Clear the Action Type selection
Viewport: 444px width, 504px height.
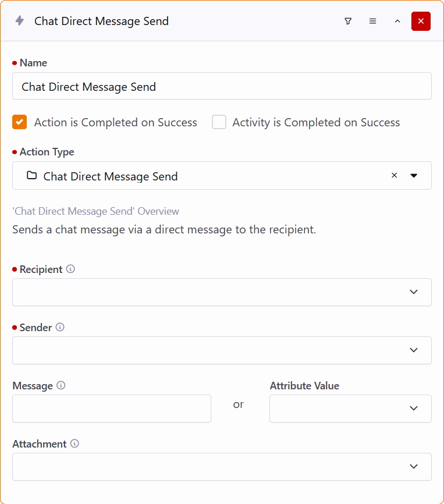[x=394, y=175]
